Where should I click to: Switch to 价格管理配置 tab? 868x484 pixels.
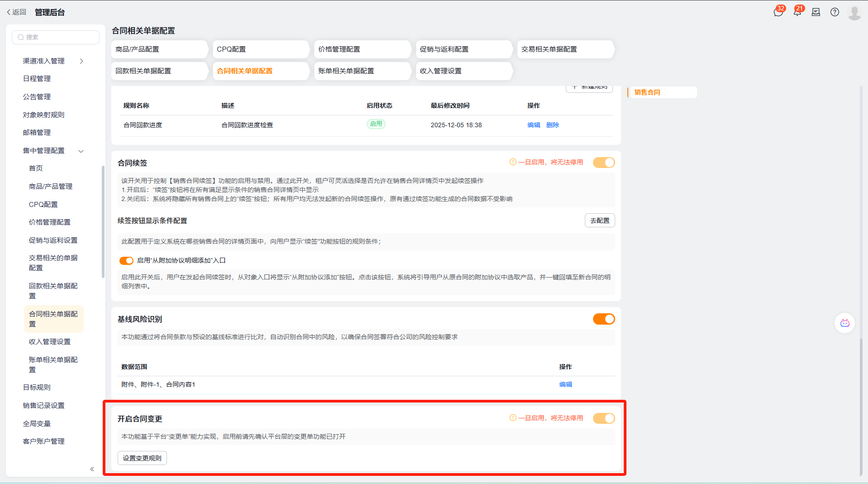[x=362, y=49]
